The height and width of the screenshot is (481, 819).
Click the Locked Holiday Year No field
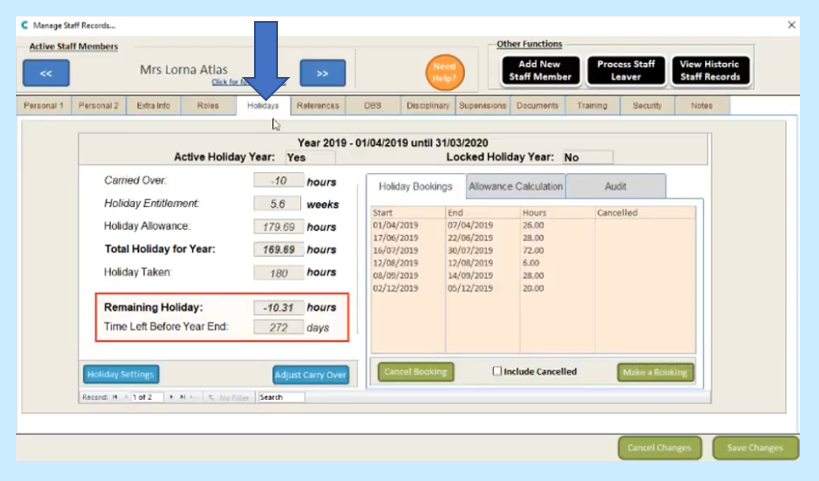point(588,157)
